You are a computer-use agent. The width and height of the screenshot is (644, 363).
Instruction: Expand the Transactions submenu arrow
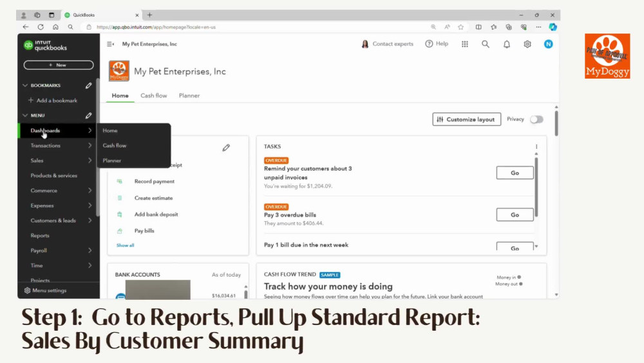[x=90, y=146]
